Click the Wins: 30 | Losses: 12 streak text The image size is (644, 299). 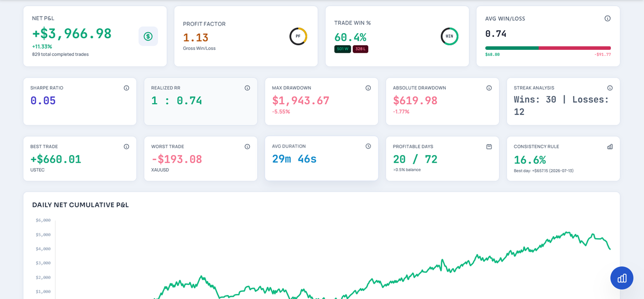(561, 106)
